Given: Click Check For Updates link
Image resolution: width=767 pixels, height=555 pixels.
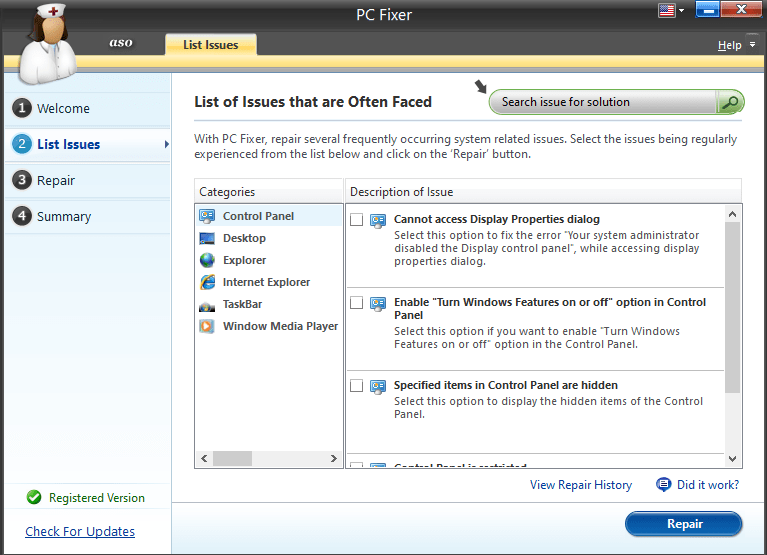Looking at the screenshot, I should pos(80,532).
